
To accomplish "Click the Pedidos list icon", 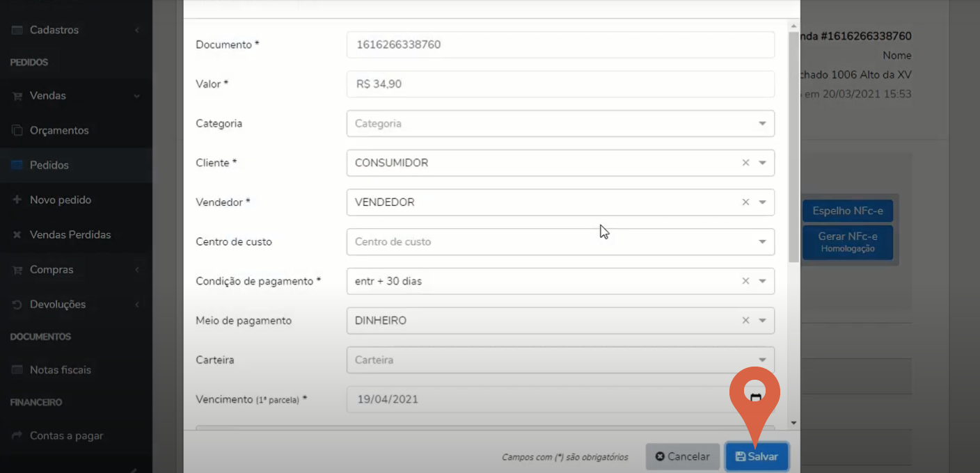I will point(17,165).
